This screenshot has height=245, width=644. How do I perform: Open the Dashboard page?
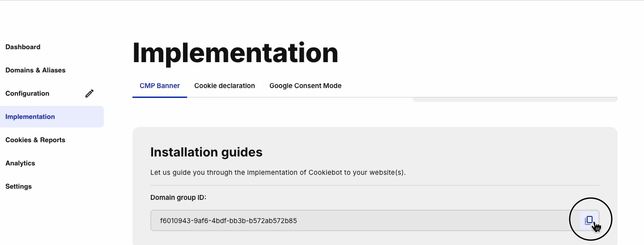tap(23, 47)
